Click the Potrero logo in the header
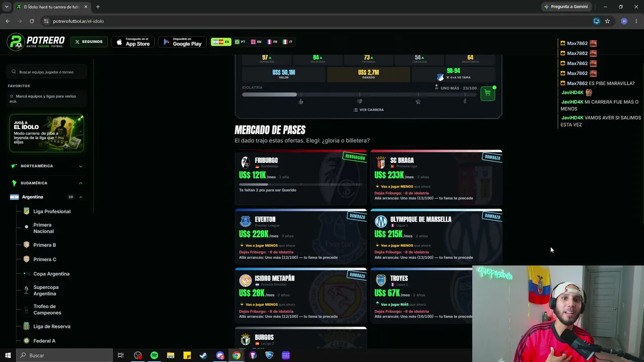 [x=36, y=42]
